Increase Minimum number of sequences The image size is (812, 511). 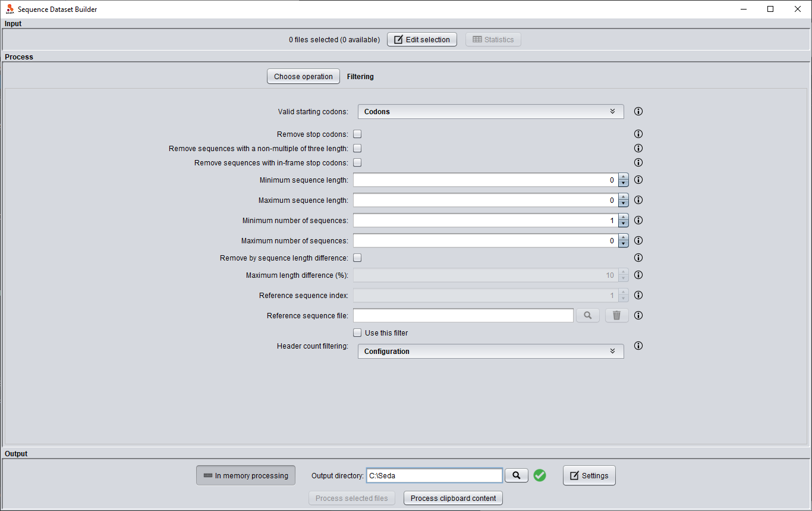[623, 217]
